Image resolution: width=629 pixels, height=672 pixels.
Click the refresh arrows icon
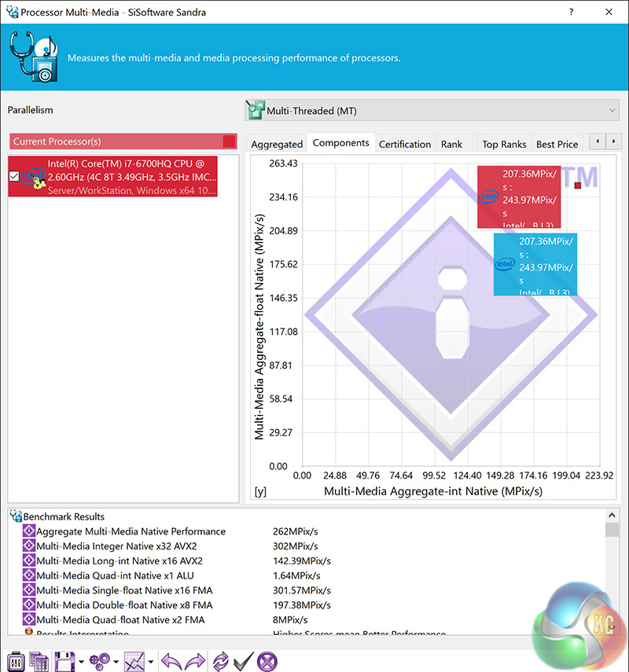click(x=221, y=661)
